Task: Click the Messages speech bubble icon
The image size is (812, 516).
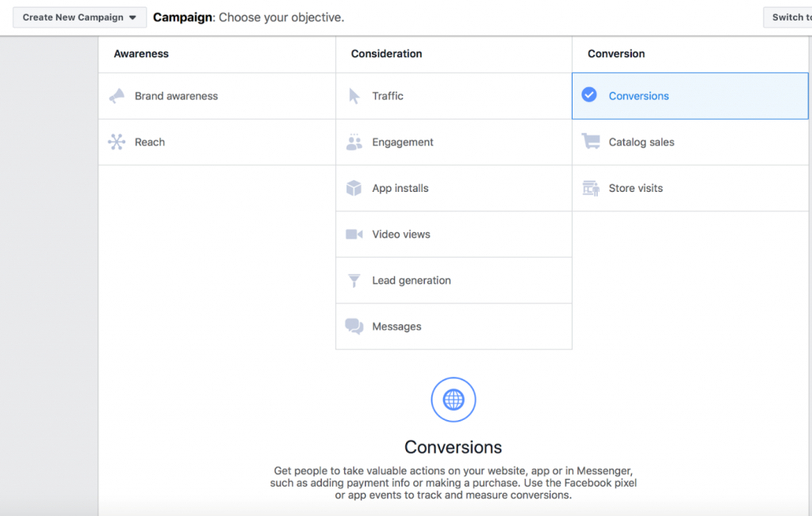Action: pos(354,326)
